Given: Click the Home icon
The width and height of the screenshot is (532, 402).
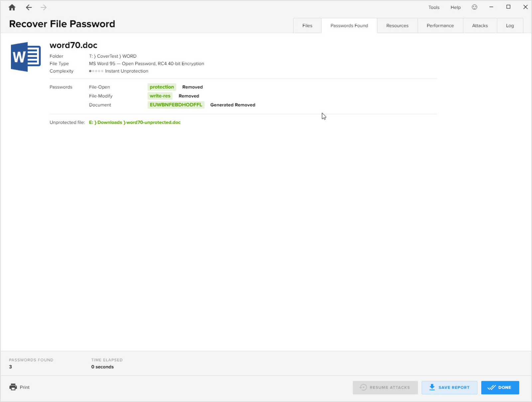Looking at the screenshot, I should pyautogui.click(x=12, y=7).
